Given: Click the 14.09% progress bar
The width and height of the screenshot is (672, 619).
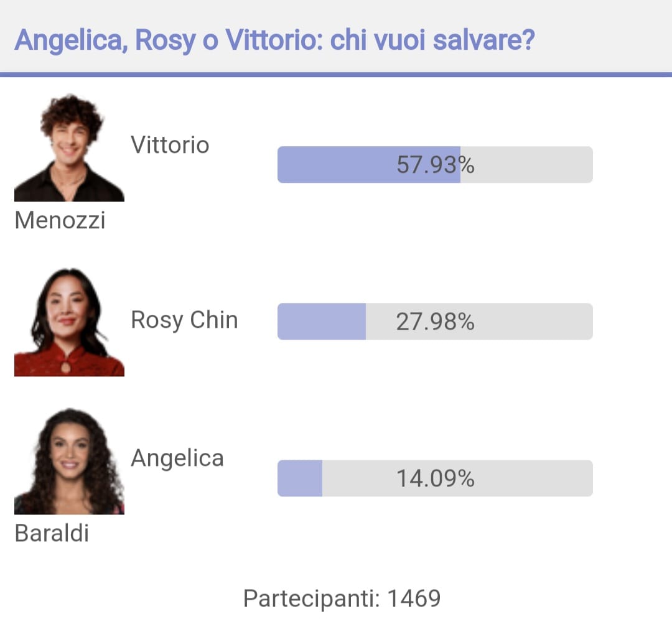Looking at the screenshot, I should [x=435, y=478].
